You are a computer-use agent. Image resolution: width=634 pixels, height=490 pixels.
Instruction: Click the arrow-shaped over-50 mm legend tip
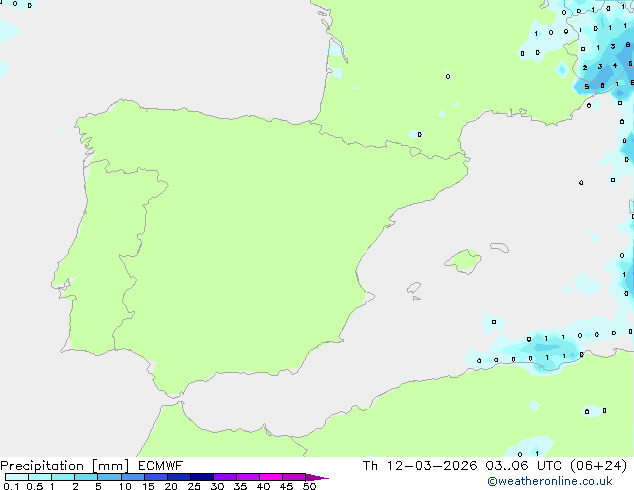click(x=317, y=477)
